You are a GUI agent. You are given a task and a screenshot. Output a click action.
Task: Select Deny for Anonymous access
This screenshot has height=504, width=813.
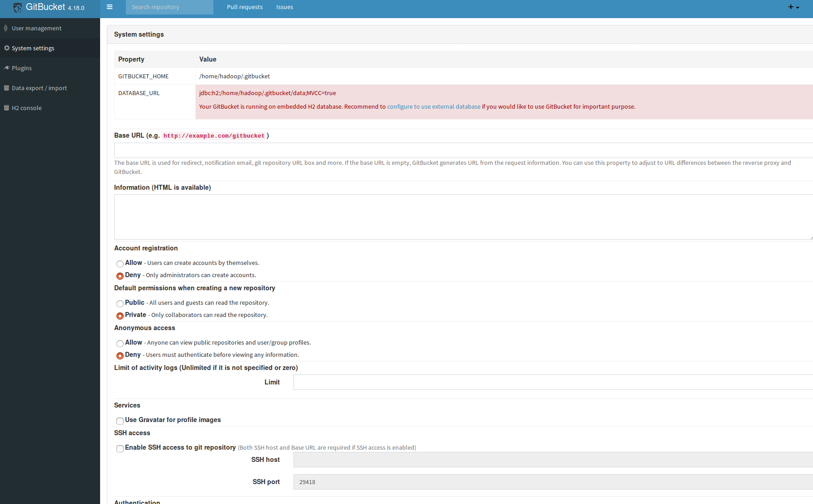pyautogui.click(x=120, y=355)
